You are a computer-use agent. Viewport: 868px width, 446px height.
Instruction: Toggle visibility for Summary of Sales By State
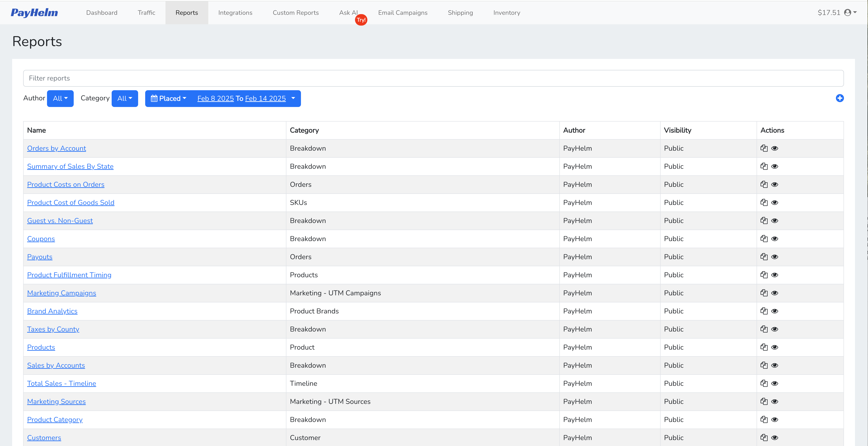[775, 166]
